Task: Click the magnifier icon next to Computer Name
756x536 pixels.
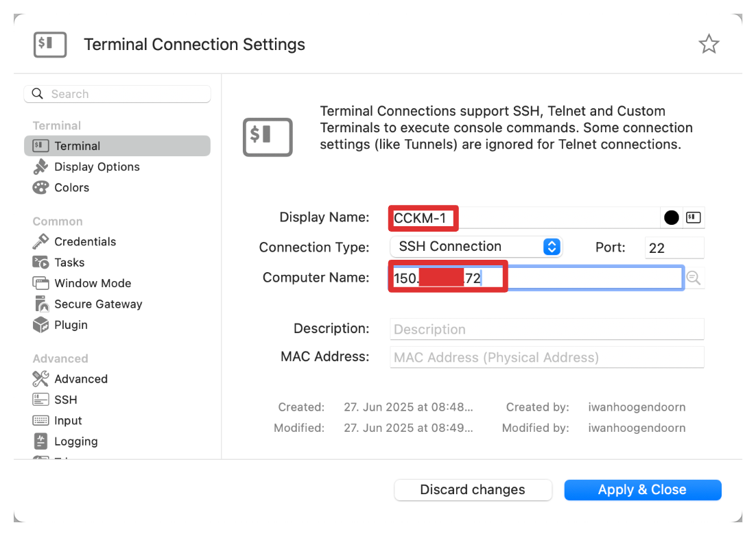Action: click(x=693, y=278)
